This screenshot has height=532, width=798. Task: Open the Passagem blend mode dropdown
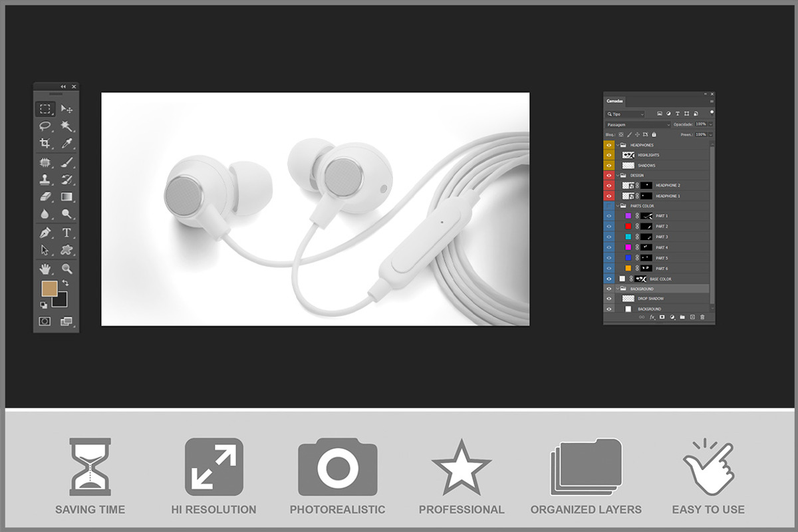638,124
